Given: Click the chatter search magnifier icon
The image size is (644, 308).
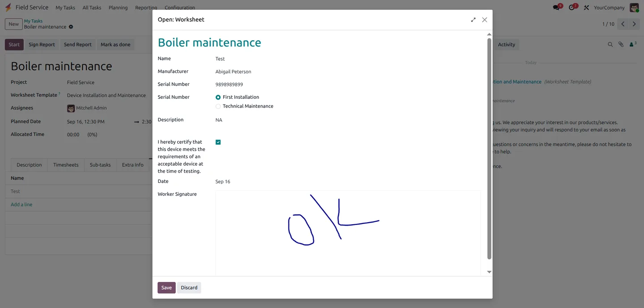Looking at the screenshot, I should pyautogui.click(x=610, y=45).
